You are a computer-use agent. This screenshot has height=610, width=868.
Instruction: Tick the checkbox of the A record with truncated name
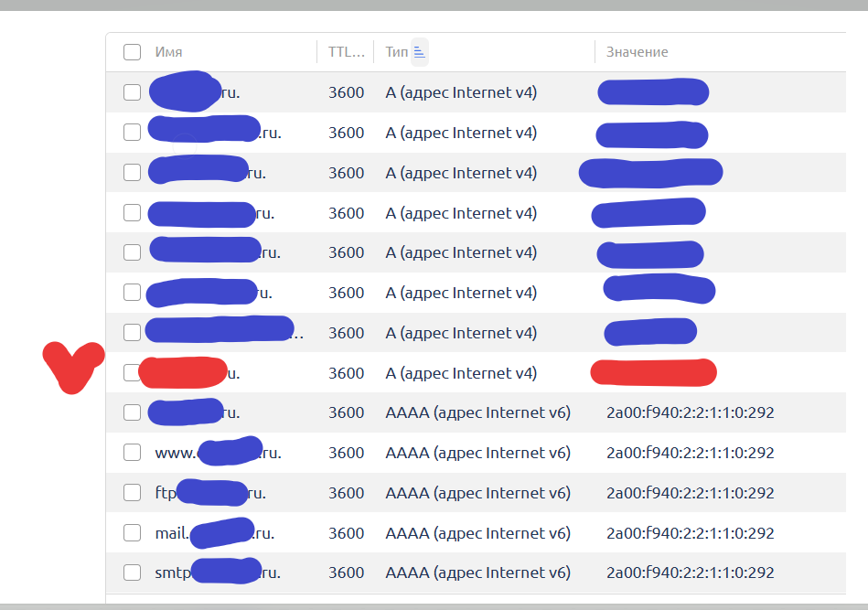point(132,333)
